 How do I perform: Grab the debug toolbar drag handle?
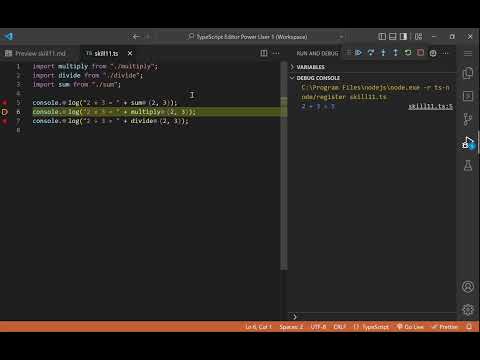pos(349,53)
